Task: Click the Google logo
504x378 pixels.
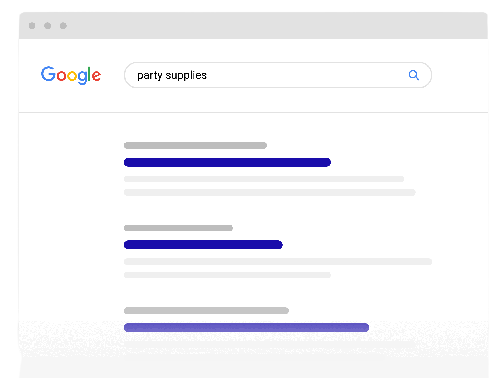Action: (71, 75)
